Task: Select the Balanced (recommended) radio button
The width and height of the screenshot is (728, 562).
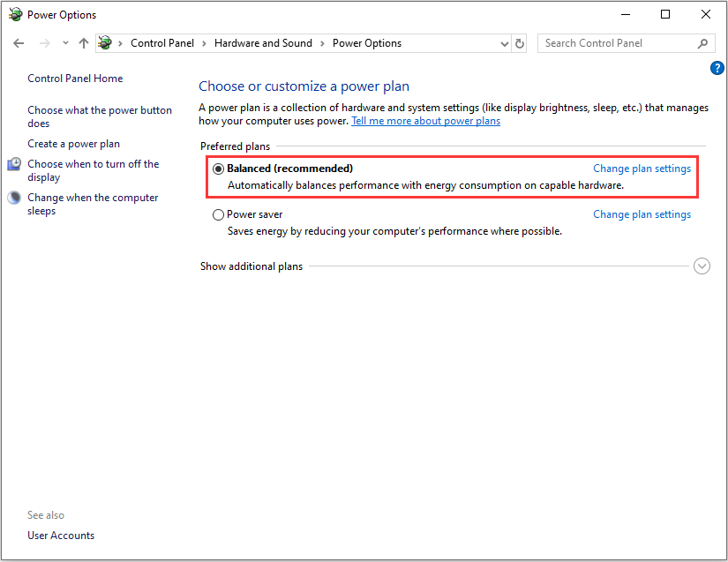Action: tap(218, 169)
